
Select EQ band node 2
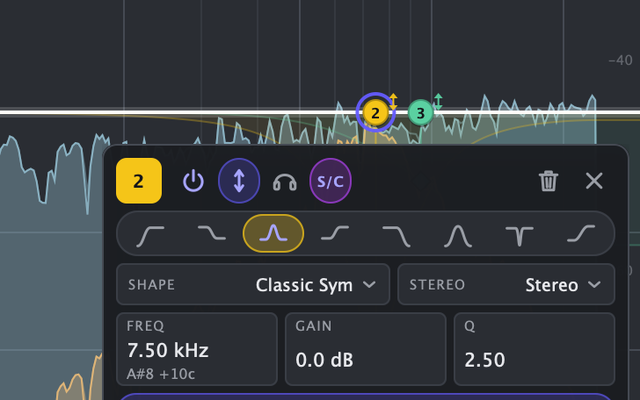(x=376, y=113)
